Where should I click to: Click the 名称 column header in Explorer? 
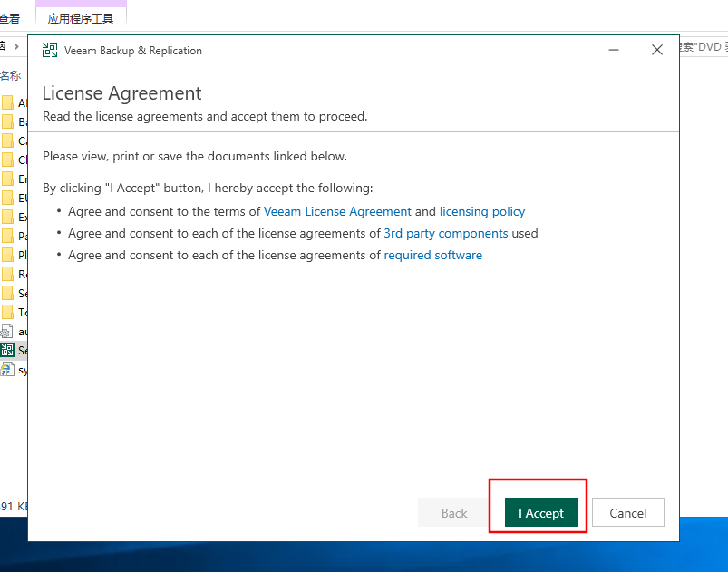(x=10, y=75)
